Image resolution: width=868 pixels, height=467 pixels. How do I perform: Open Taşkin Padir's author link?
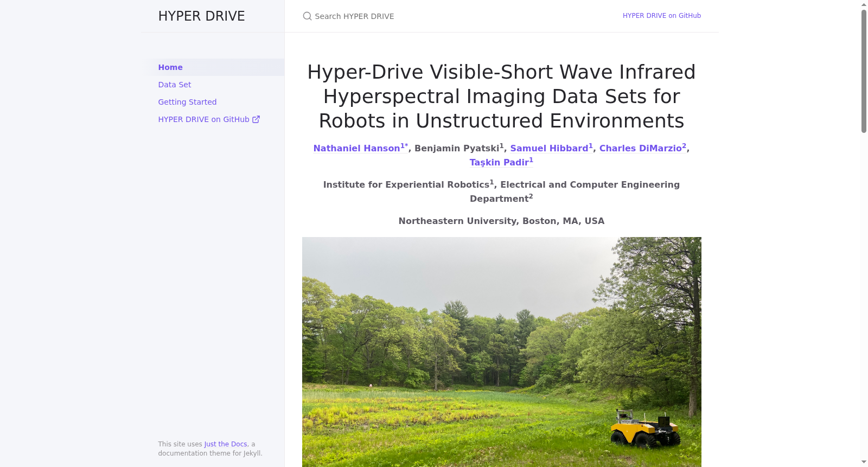click(501, 162)
